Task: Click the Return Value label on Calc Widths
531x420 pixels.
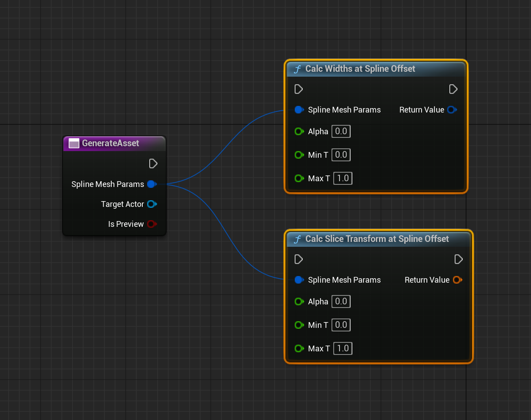Action: 422,110
